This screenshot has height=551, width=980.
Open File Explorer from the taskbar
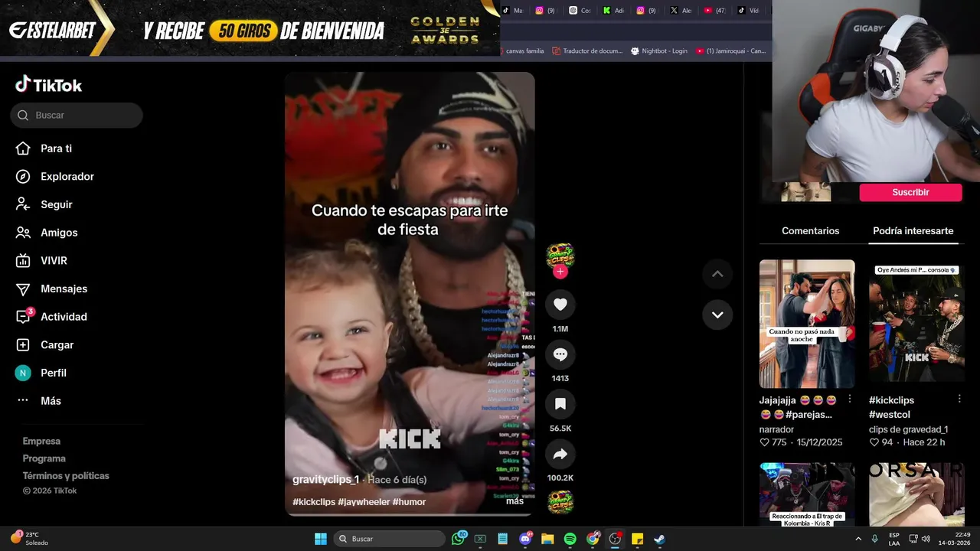point(547,539)
